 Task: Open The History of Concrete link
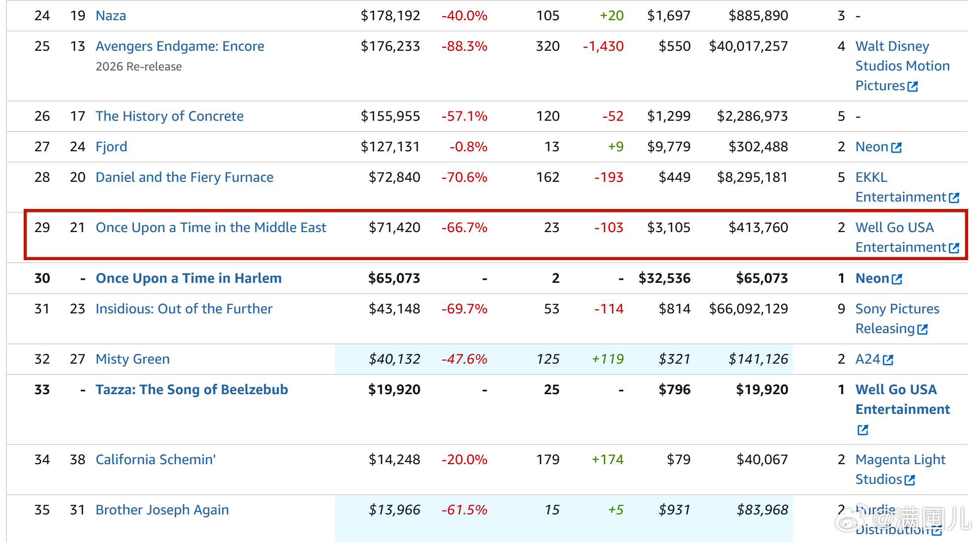click(x=169, y=116)
